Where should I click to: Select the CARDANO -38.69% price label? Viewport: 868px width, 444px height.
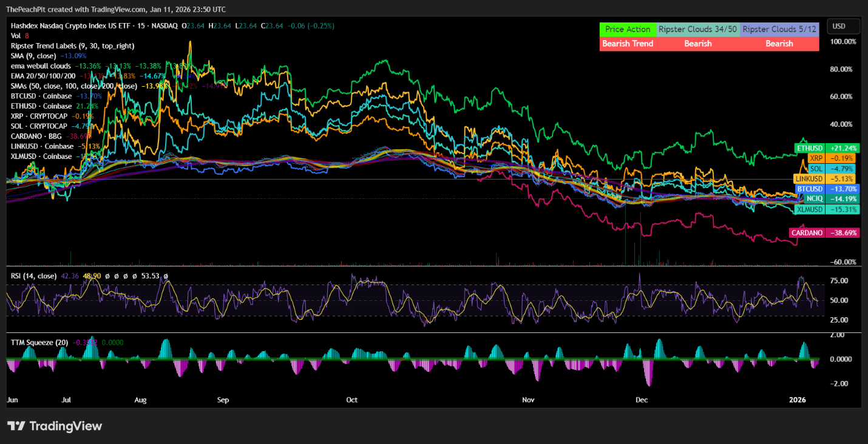point(823,232)
